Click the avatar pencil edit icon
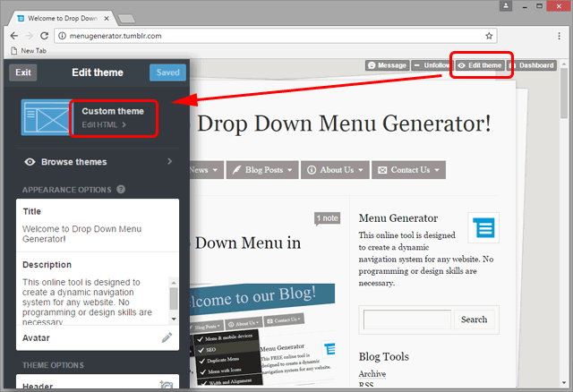The height and width of the screenshot is (392, 573). click(167, 337)
